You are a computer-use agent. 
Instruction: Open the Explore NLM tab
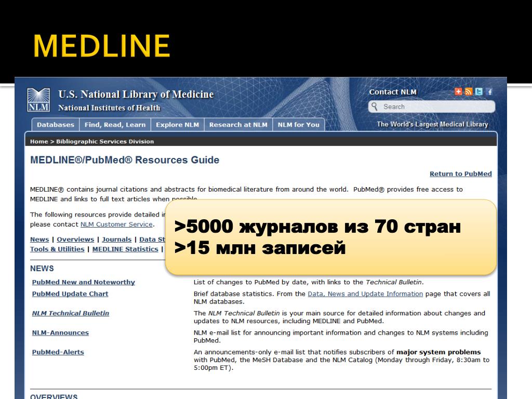pyautogui.click(x=178, y=125)
